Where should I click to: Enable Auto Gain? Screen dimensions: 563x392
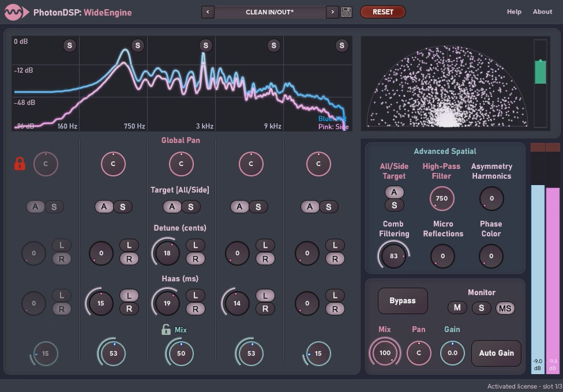[496, 353]
